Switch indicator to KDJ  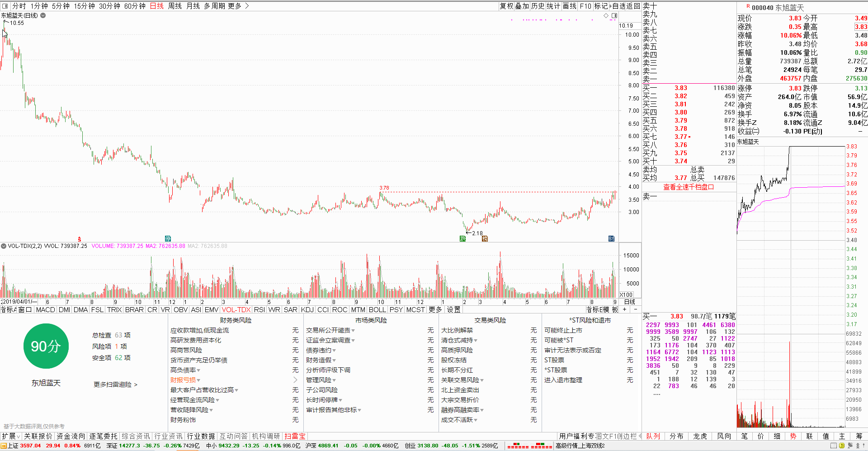pyautogui.click(x=307, y=309)
